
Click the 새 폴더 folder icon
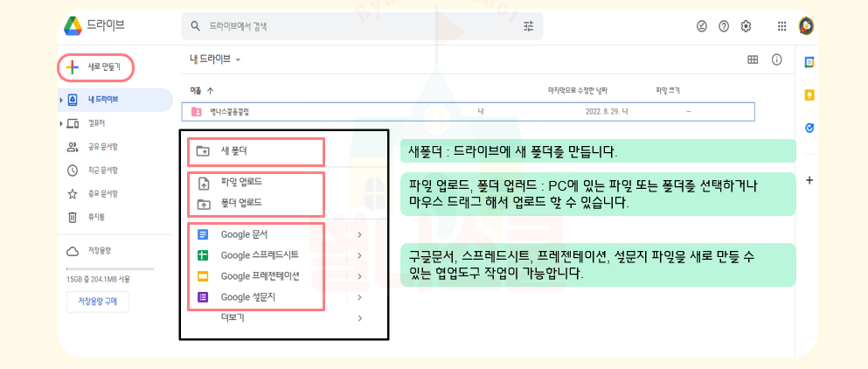click(203, 150)
